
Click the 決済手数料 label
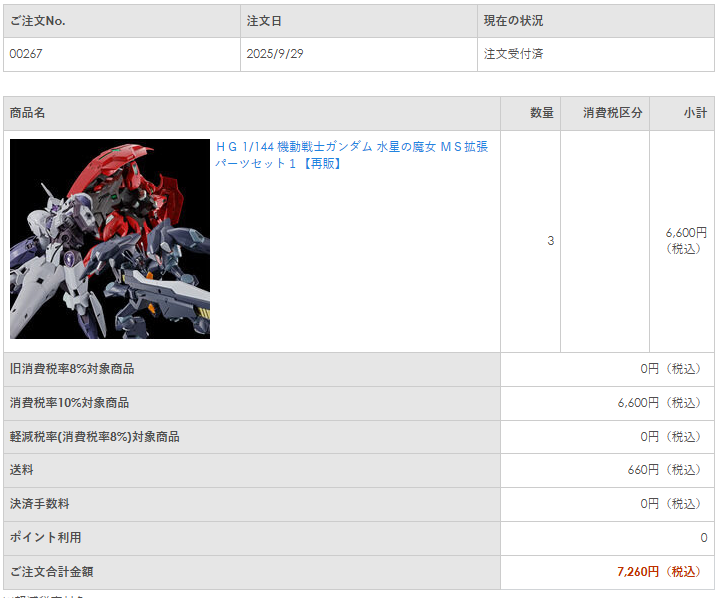click(40, 504)
